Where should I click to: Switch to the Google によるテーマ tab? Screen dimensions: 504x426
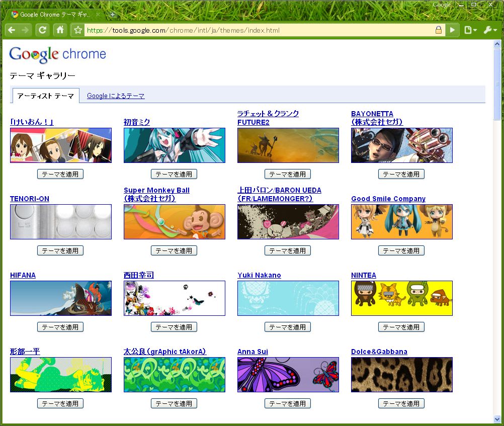click(116, 96)
